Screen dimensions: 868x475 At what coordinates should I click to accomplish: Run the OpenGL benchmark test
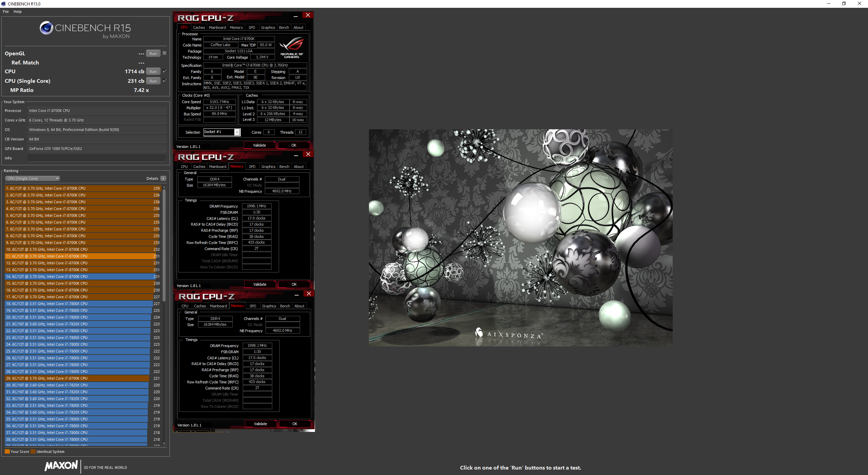(x=153, y=54)
